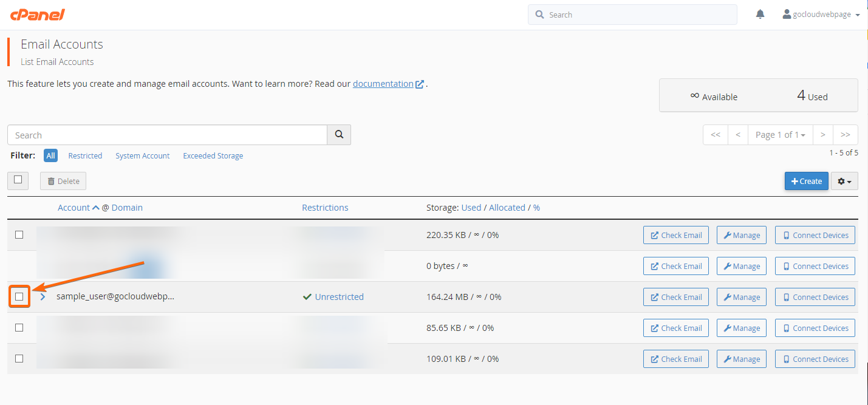Filter by Restricted accounts
The height and width of the screenshot is (405, 868).
coord(85,156)
